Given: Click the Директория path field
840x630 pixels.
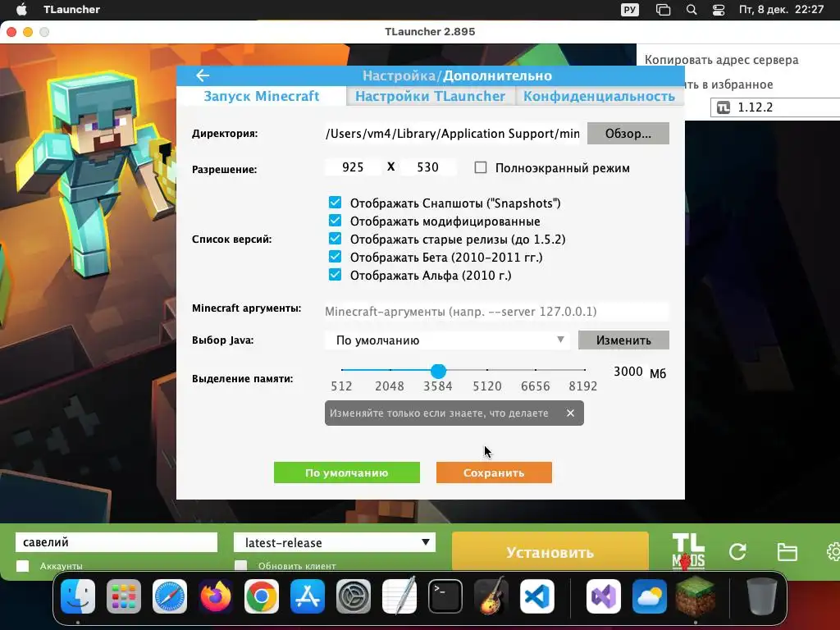Looking at the screenshot, I should point(453,134).
